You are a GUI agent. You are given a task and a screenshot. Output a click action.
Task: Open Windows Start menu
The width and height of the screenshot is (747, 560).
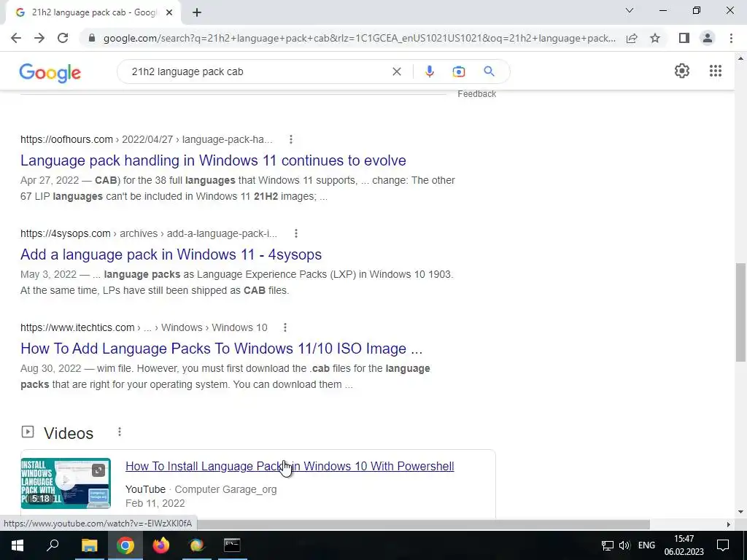tap(18, 545)
